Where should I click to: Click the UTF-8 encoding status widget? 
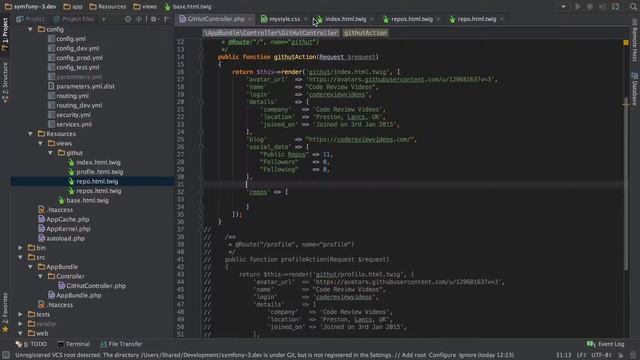[x=601, y=355]
